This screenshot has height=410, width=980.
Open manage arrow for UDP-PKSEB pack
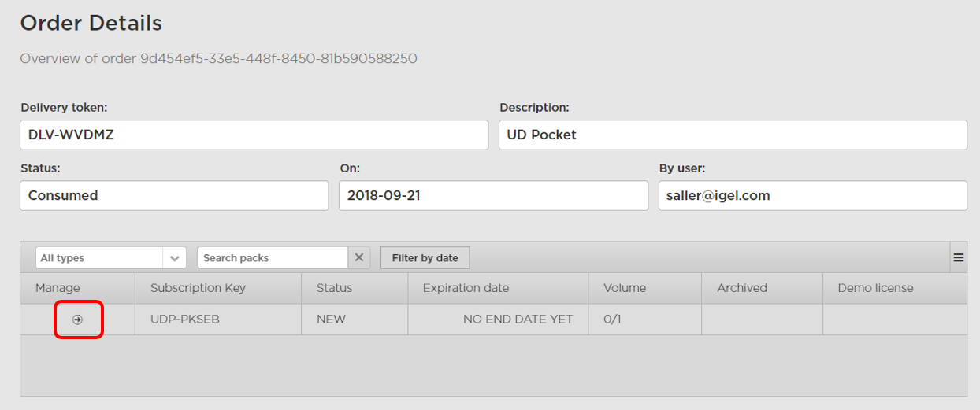coord(78,320)
